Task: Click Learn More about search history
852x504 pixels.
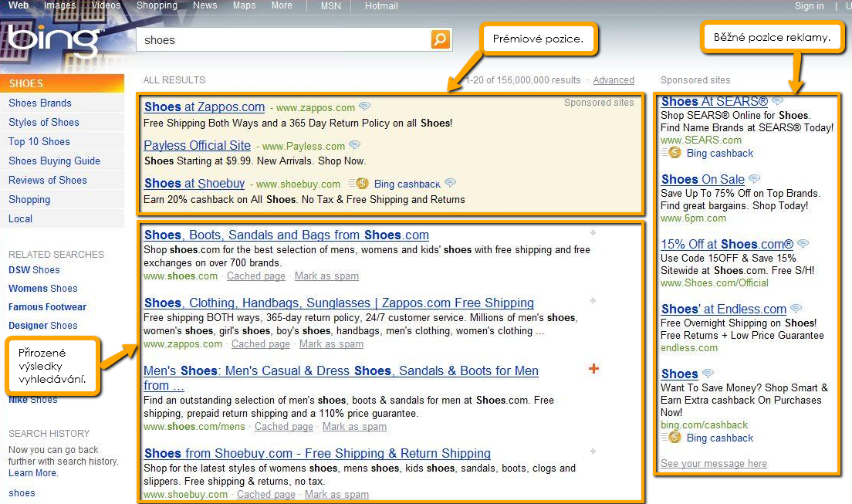Action: [x=32, y=473]
